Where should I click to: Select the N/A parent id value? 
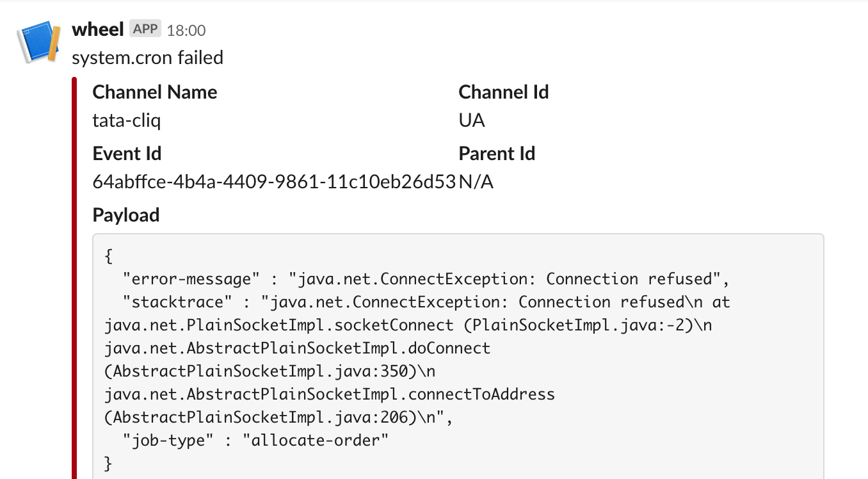pyautogui.click(x=476, y=182)
